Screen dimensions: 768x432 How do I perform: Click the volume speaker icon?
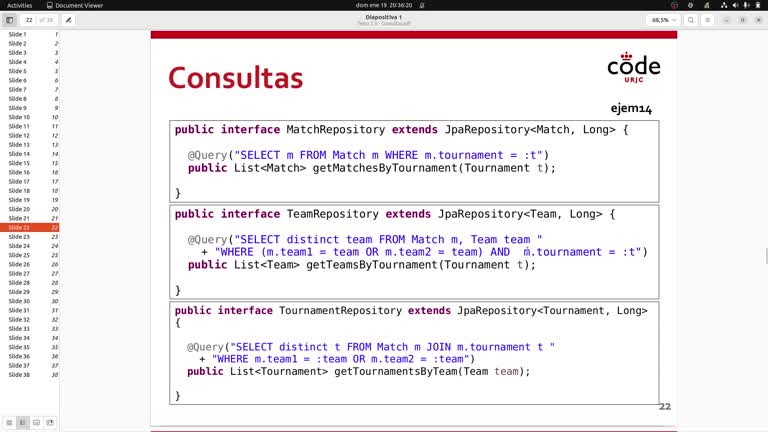(x=735, y=5)
